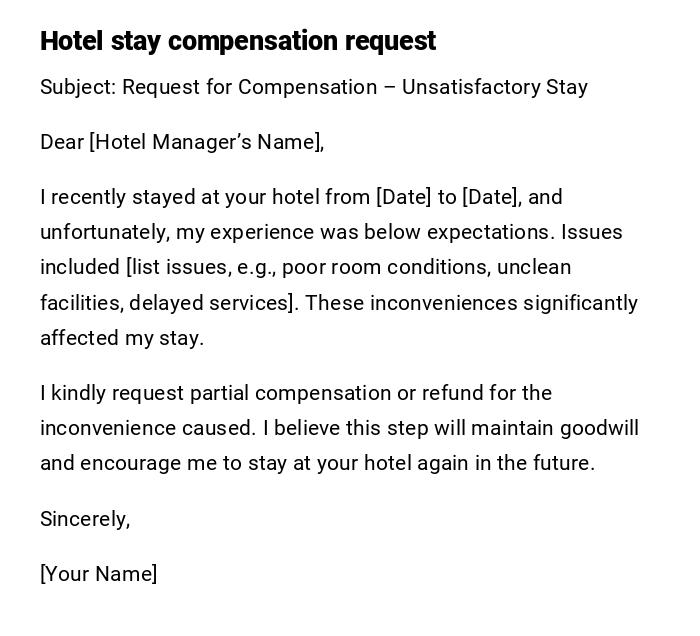Click "Unsatisfactory Stay" in the subject
The height and width of the screenshot is (636, 700).
coord(494,87)
